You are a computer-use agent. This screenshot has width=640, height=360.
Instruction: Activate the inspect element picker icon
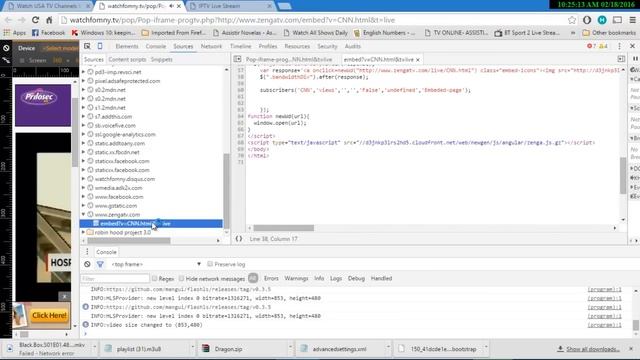tap(87, 46)
